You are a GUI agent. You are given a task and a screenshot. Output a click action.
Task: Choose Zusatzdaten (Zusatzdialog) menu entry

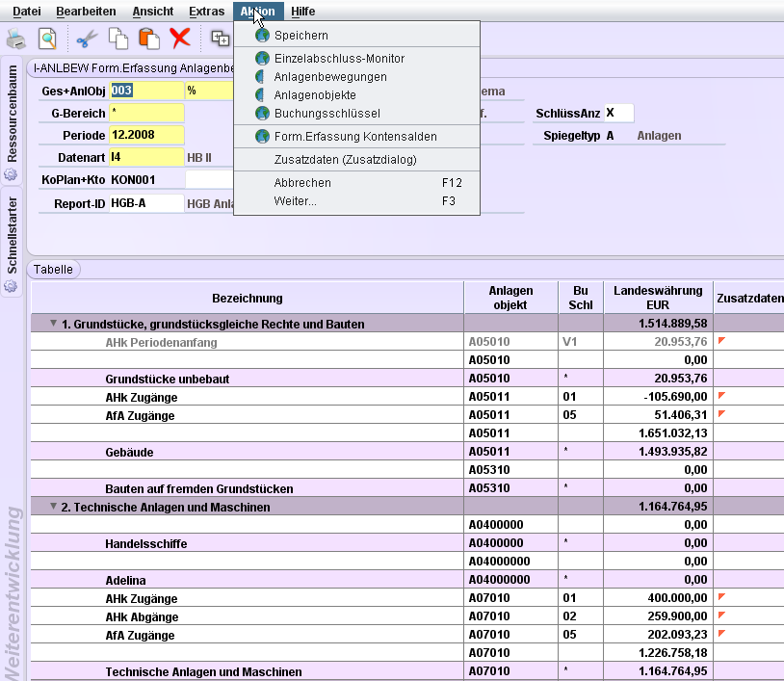356,160
